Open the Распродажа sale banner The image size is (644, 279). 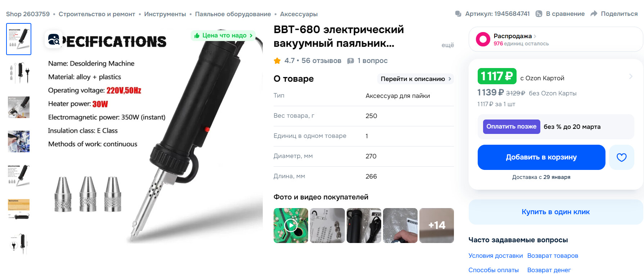tap(556, 39)
